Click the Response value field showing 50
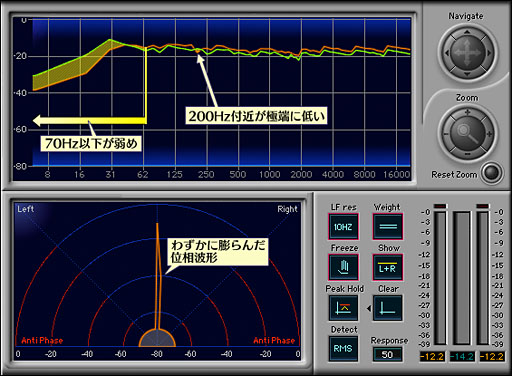512x376 pixels. [x=387, y=354]
